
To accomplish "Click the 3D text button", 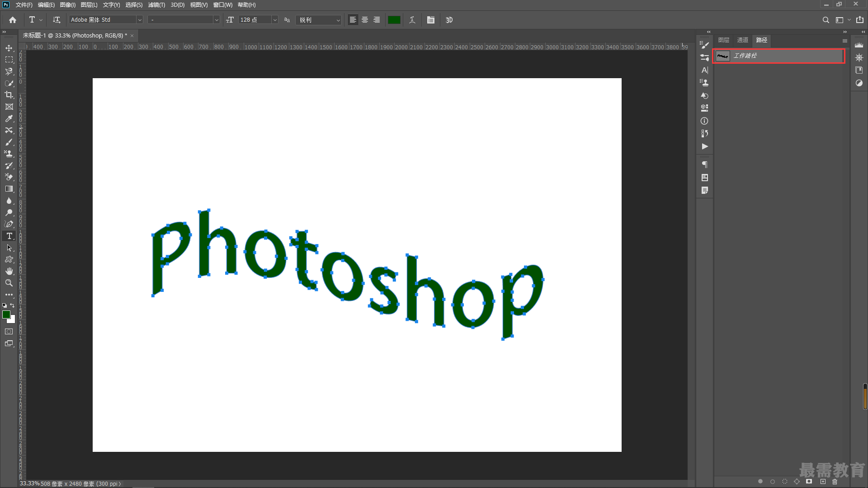I will click(x=449, y=20).
